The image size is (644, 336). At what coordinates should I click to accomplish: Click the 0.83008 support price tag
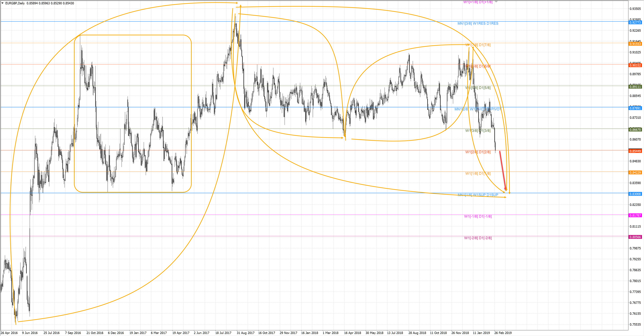[x=635, y=194]
